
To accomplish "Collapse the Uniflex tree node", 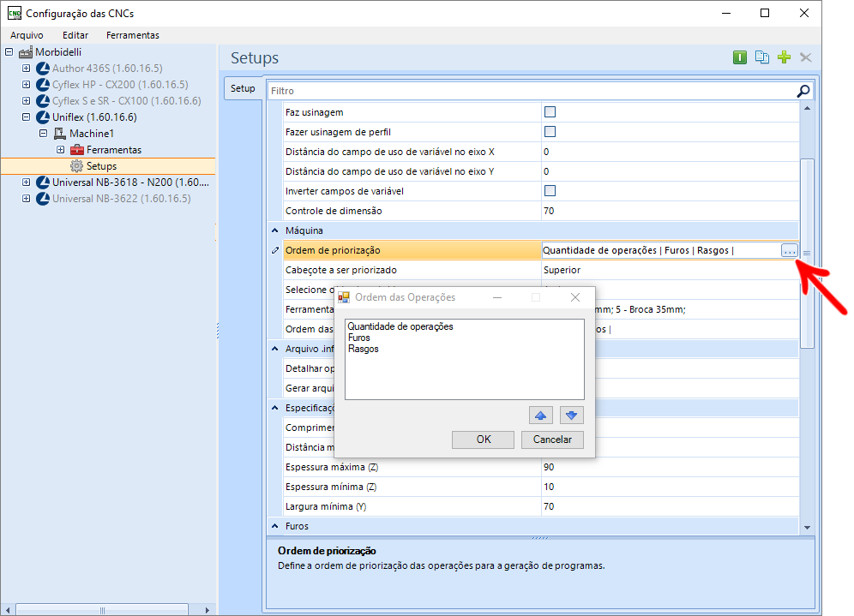I will coord(26,117).
